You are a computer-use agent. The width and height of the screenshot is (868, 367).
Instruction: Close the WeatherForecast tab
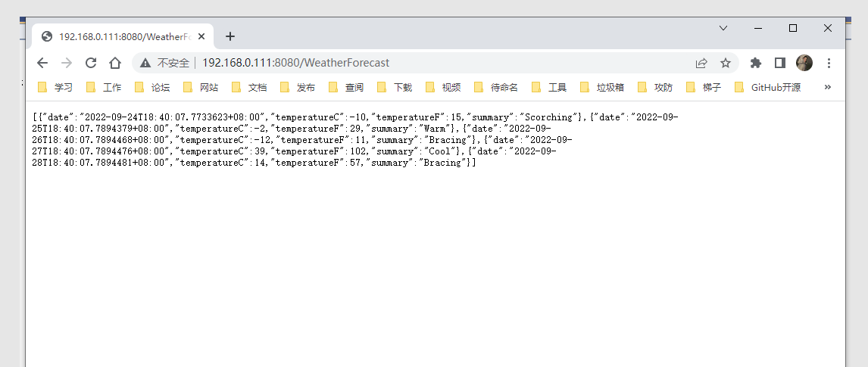[x=201, y=36]
